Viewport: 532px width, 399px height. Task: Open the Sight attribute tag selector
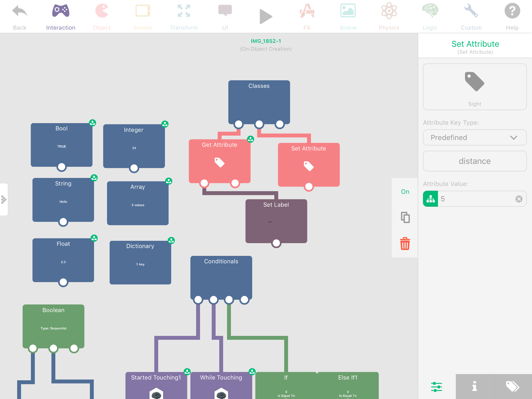[475, 87]
